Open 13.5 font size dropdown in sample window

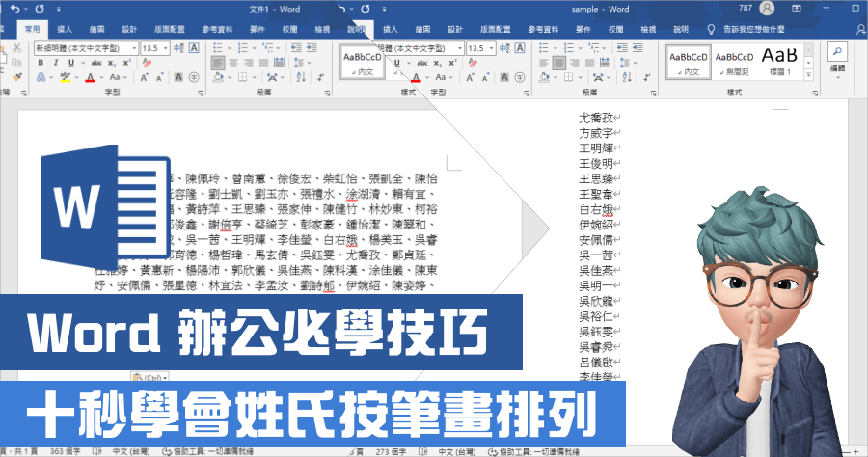point(491,48)
